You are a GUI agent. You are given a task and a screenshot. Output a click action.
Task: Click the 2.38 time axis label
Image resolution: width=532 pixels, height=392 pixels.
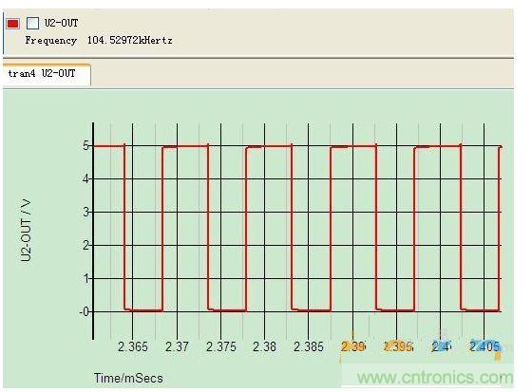265,346
